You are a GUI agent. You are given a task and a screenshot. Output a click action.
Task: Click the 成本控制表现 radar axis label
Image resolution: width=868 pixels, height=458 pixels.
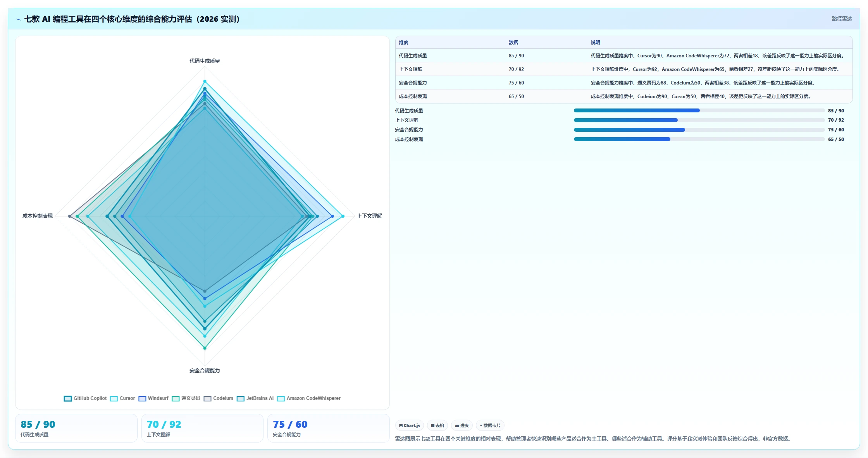[x=38, y=216]
